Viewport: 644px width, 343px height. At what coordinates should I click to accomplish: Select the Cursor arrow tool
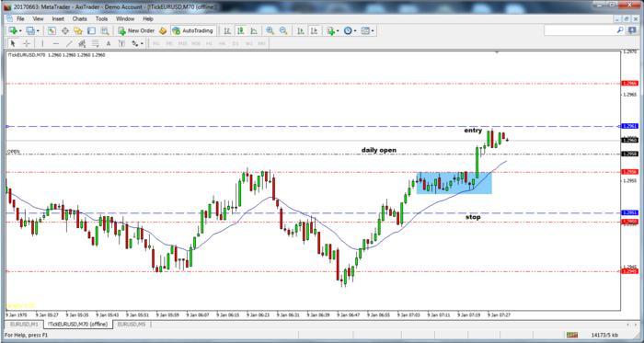pos(13,43)
